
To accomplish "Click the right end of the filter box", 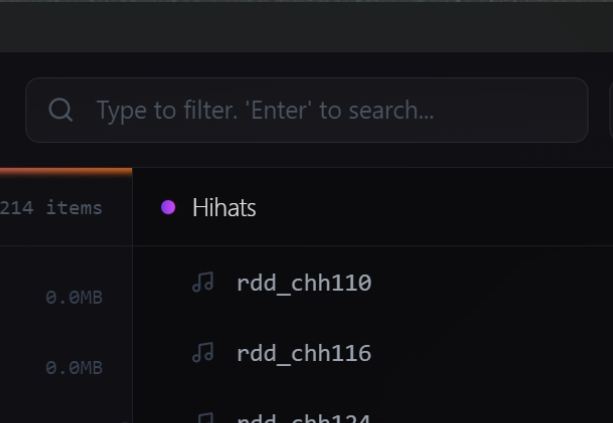I will (x=560, y=110).
